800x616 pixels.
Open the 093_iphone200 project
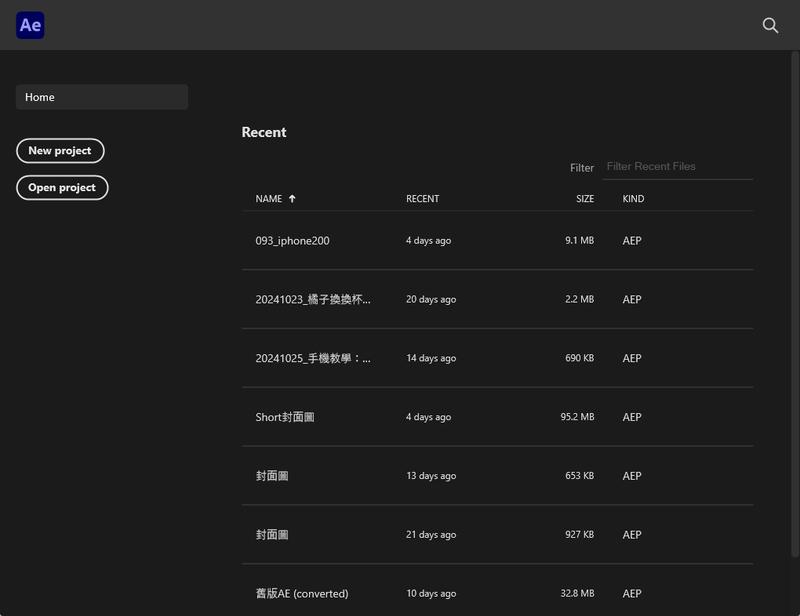pos(292,241)
